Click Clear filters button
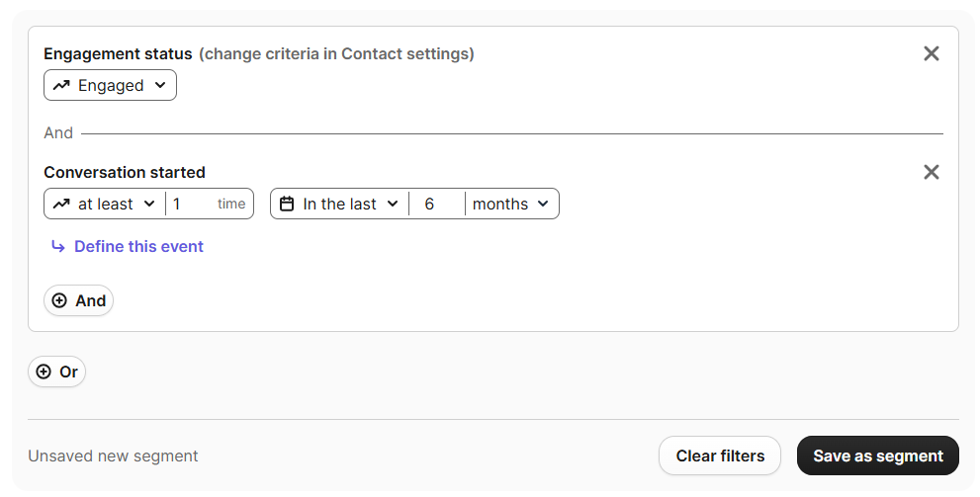 (x=720, y=456)
